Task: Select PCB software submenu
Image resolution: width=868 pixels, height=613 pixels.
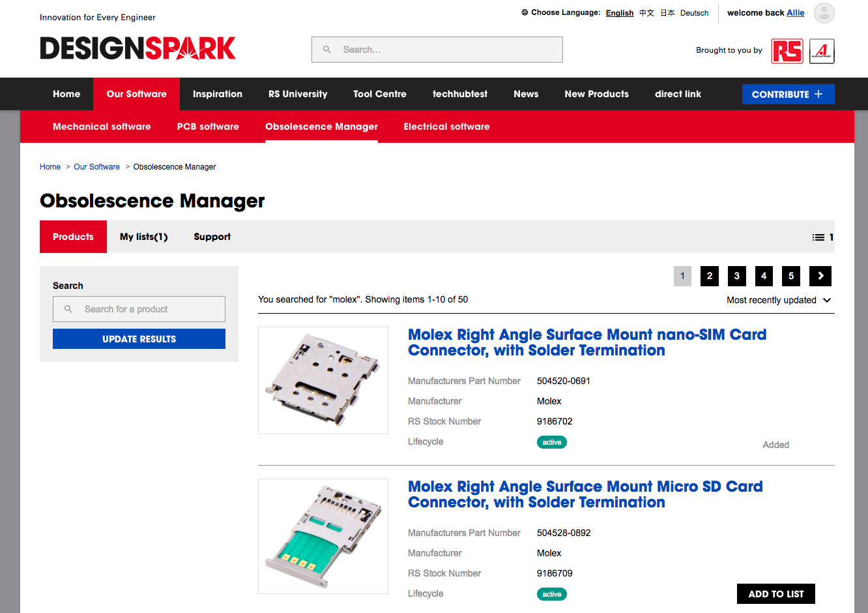Action: click(x=208, y=127)
